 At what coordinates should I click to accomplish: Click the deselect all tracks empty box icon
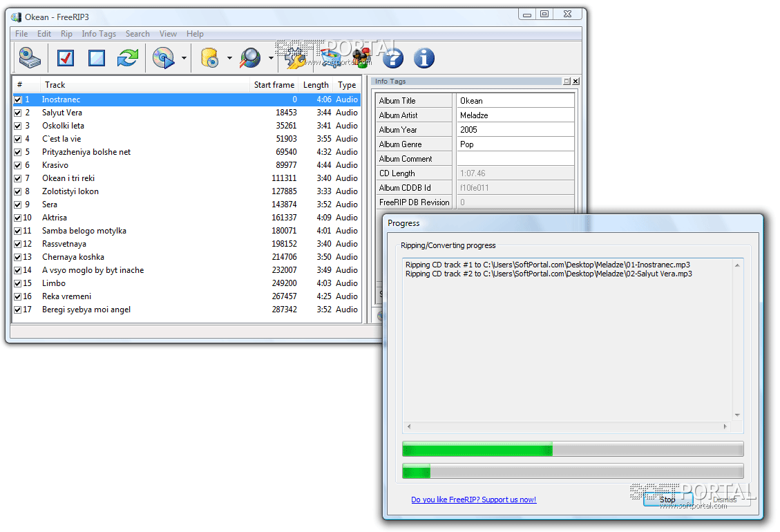(x=97, y=58)
